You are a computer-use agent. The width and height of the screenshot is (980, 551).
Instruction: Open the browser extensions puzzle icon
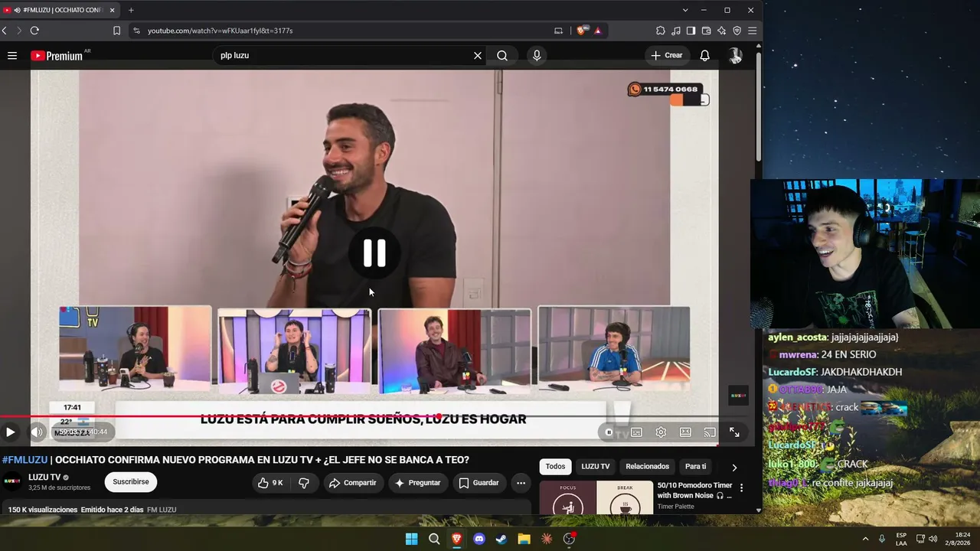661,31
